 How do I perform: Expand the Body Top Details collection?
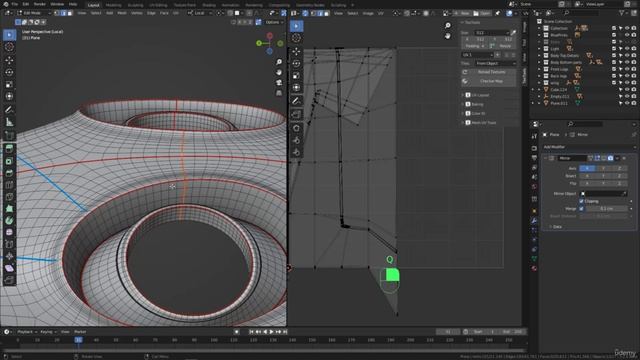pyautogui.click(x=539, y=56)
